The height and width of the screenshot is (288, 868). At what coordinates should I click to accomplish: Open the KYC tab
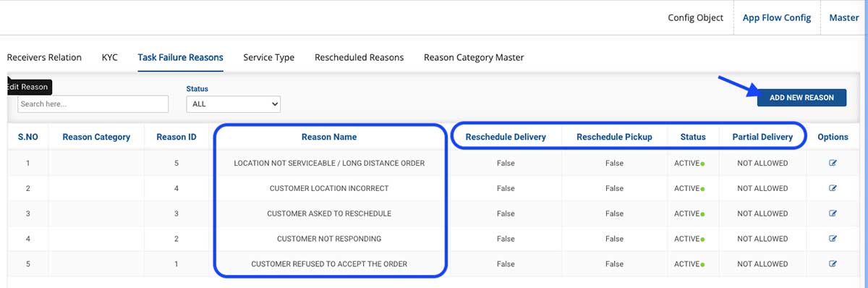pyautogui.click(x=110, y=57)
